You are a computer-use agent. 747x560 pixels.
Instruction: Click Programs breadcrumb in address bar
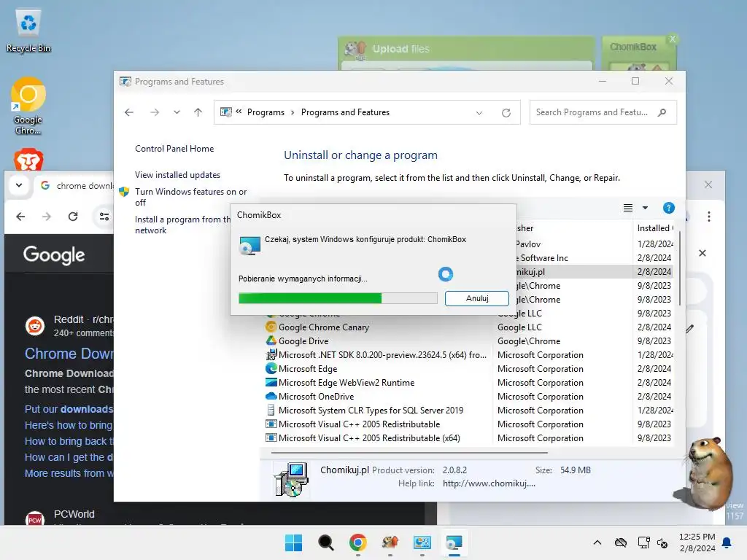pos(266,112)
